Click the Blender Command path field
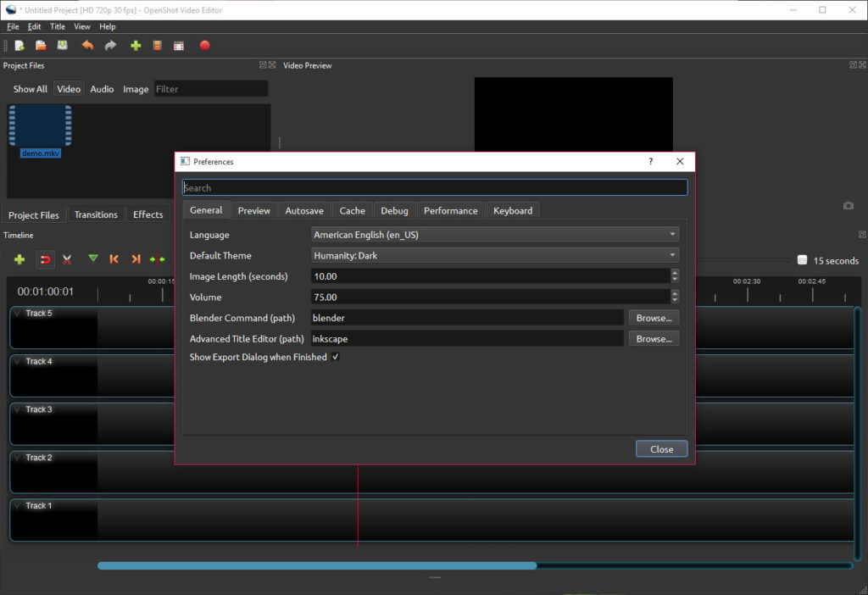The height and width of the screenshot is (595, 868). [467, 318]
